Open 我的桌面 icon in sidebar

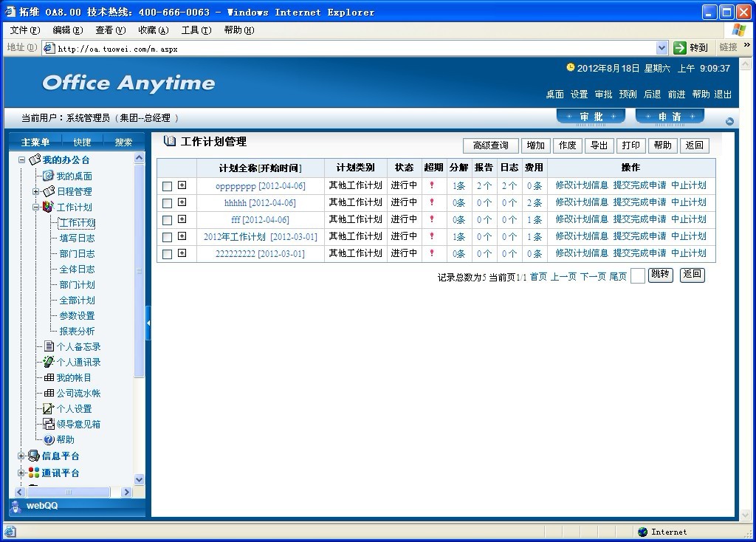48,176
